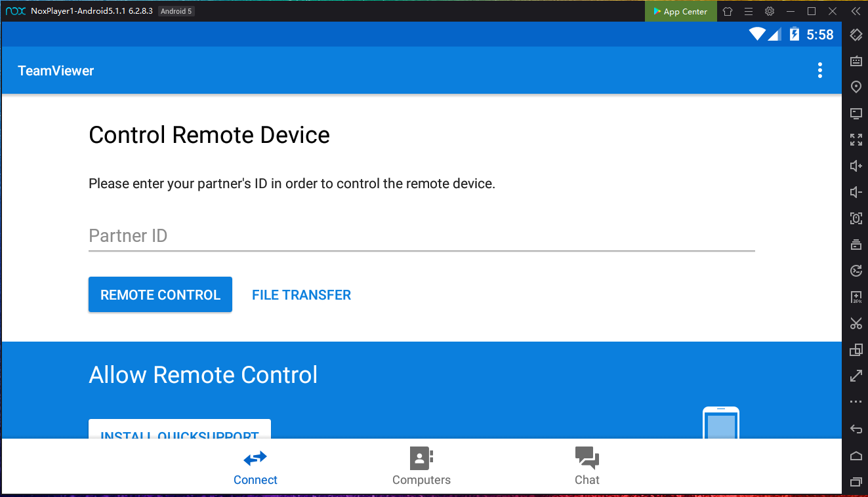
Task: Take a screenshot with capture icon
Action: pos(856,218)
